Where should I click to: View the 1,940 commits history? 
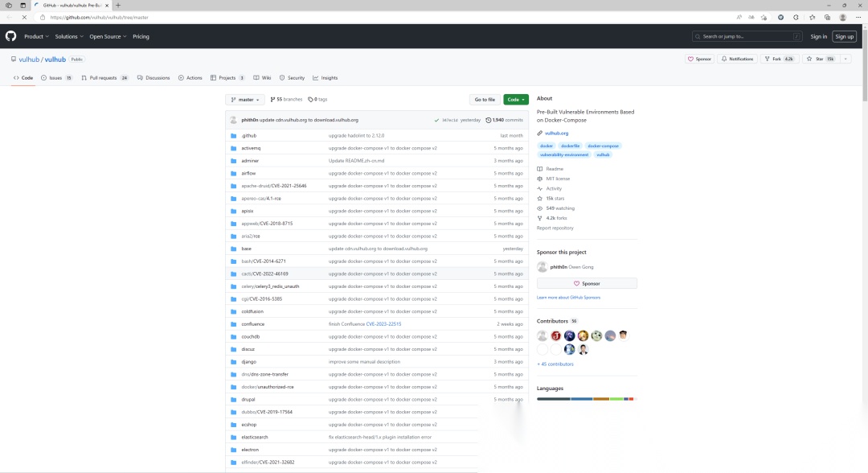[x=504, y=120]
